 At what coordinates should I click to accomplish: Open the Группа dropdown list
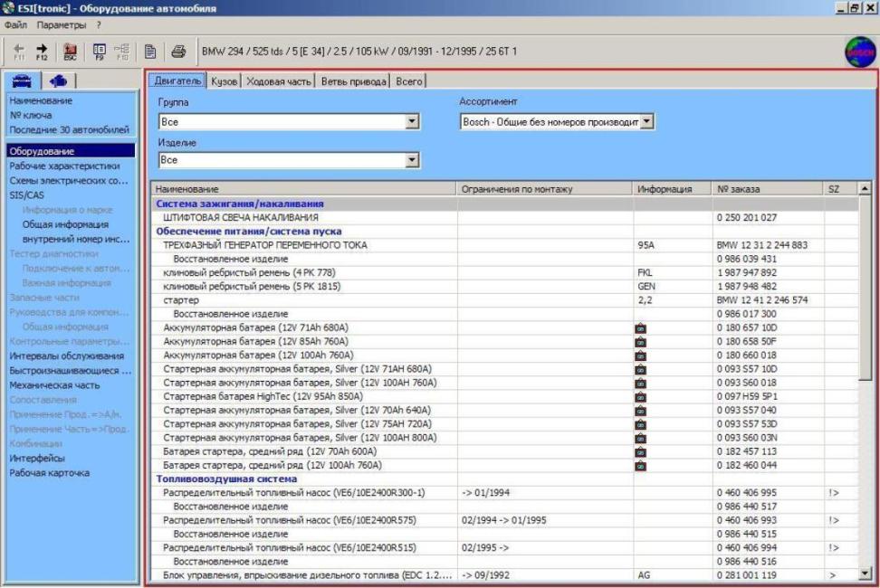(413, 120)
